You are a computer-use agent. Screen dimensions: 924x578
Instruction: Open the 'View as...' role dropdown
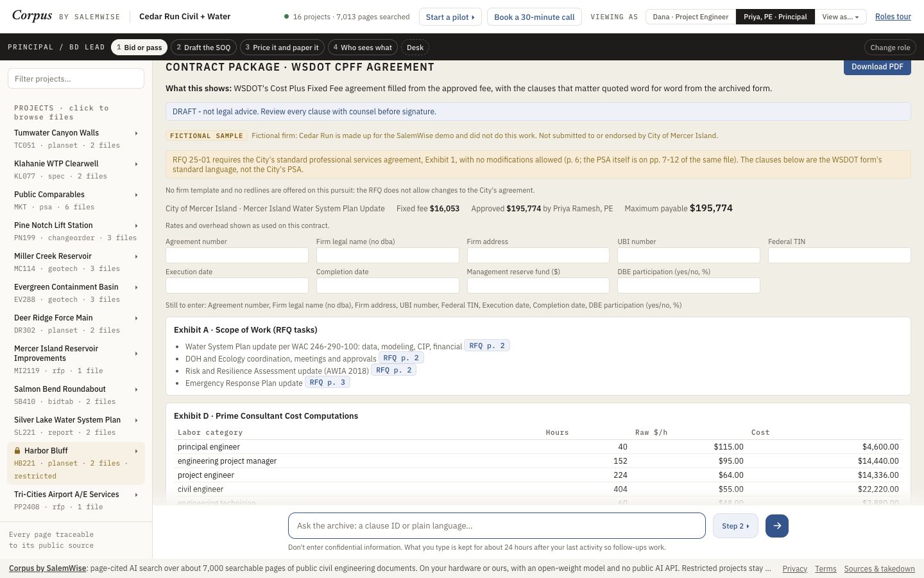point(840,17)
